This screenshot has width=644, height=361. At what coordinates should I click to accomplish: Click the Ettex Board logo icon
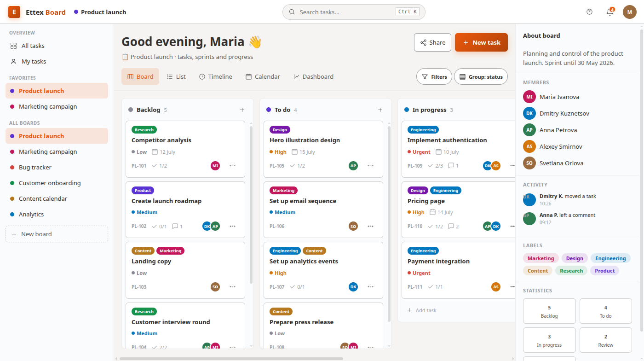[x=14, y=12]
